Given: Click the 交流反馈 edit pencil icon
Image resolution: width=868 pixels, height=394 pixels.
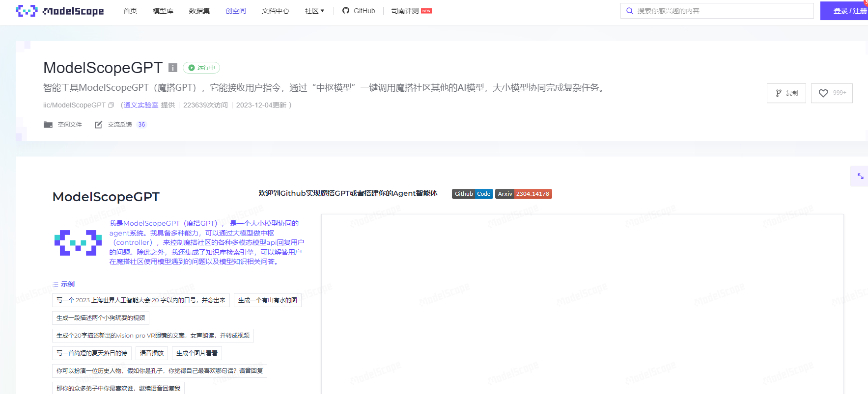Looking at the screenshot, I should pyautogui.click(x=98, y=125).
